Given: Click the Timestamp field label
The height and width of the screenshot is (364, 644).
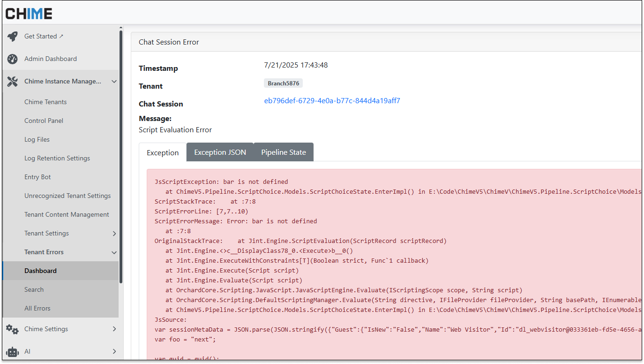Looking at the screenshot, I should (x=158, y=68).
